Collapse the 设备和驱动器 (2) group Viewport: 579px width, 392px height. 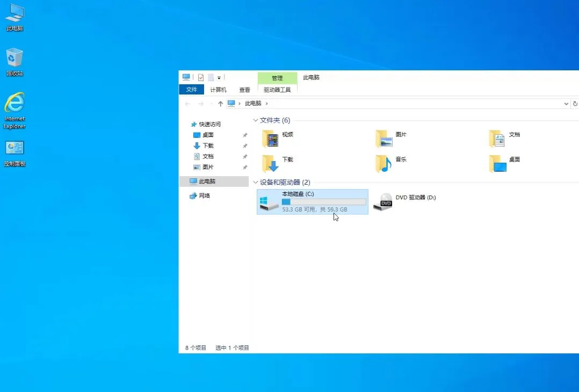255,183
